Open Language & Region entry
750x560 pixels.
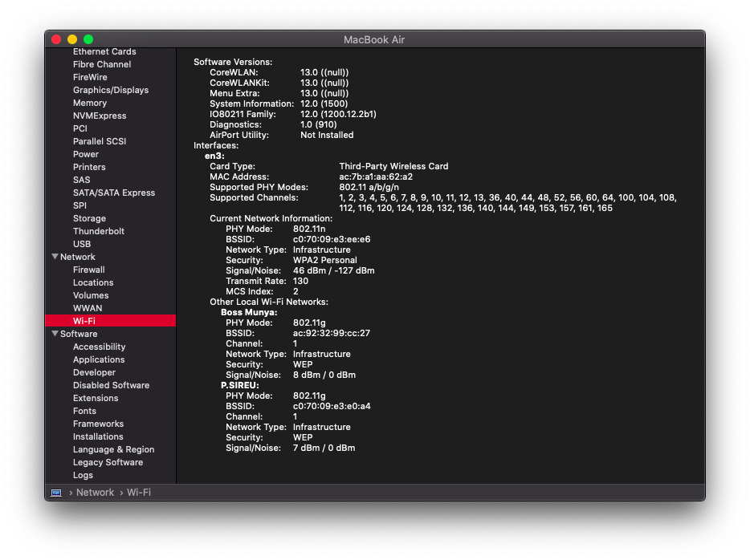(x=113, y=450)
